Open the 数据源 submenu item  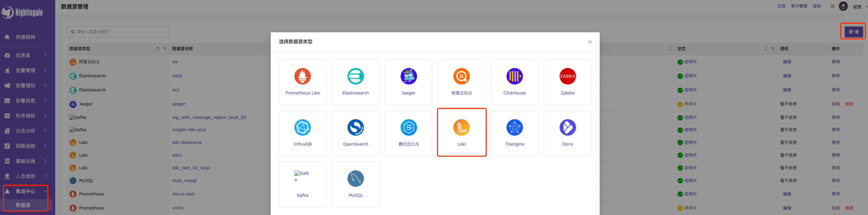[23, 205]
